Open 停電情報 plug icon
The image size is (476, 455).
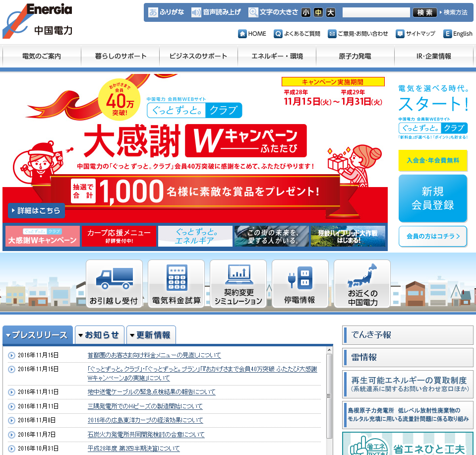pyautogui.click(x=300, y=284)
